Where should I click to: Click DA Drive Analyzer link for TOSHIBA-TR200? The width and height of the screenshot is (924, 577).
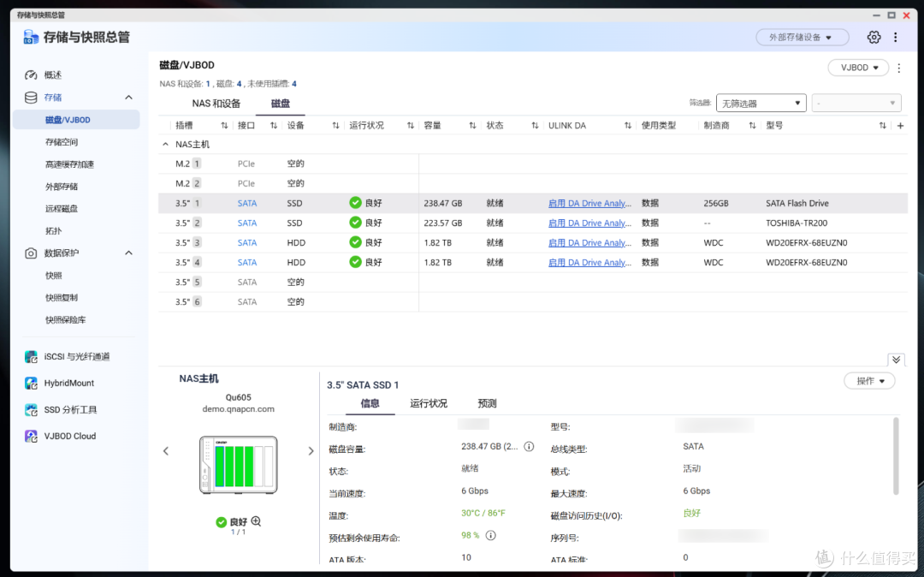(589, 223)
